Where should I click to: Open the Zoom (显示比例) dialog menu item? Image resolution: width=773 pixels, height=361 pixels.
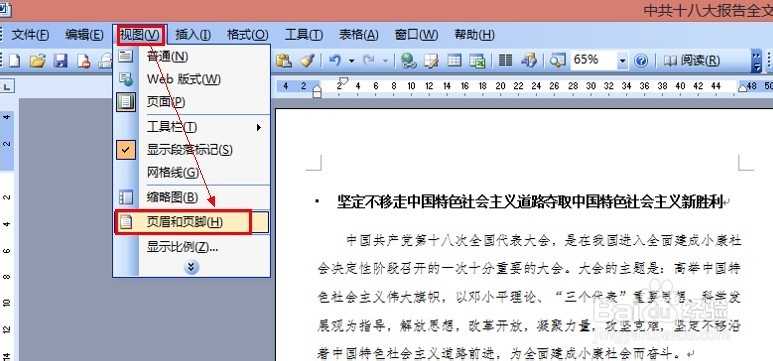pyautogui.click(x=192, y=247)
